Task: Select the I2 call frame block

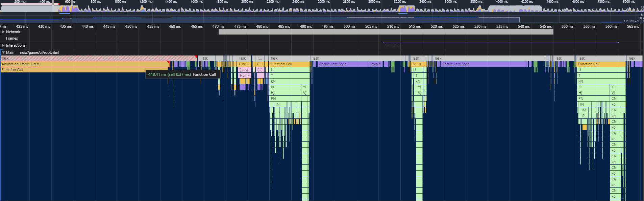Action: [584, 116]
